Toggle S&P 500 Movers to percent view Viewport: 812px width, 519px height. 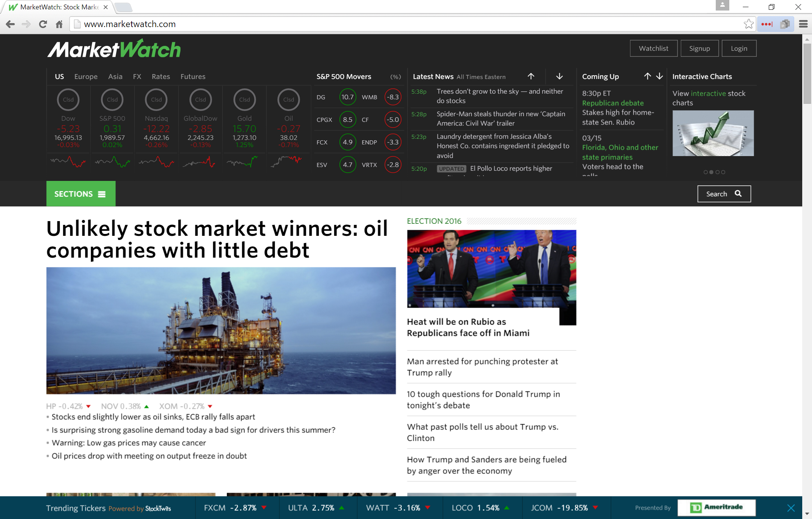click(x=395, y=76)
